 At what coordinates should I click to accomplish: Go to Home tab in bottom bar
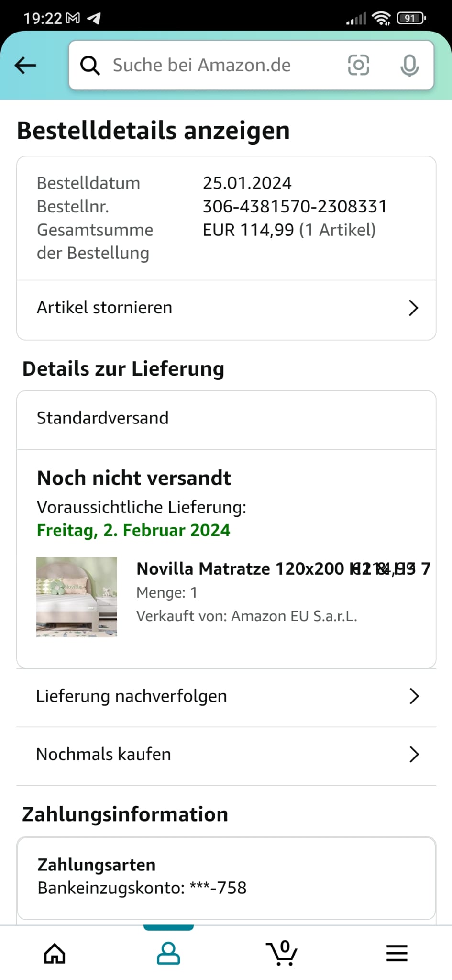55,953
